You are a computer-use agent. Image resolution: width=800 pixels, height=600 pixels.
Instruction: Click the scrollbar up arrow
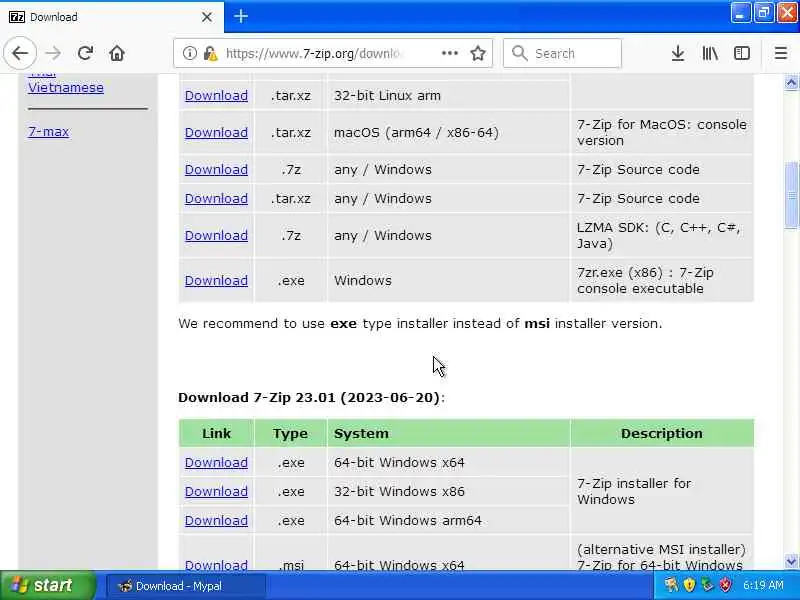pyautogui.click(x=791, y=83)
